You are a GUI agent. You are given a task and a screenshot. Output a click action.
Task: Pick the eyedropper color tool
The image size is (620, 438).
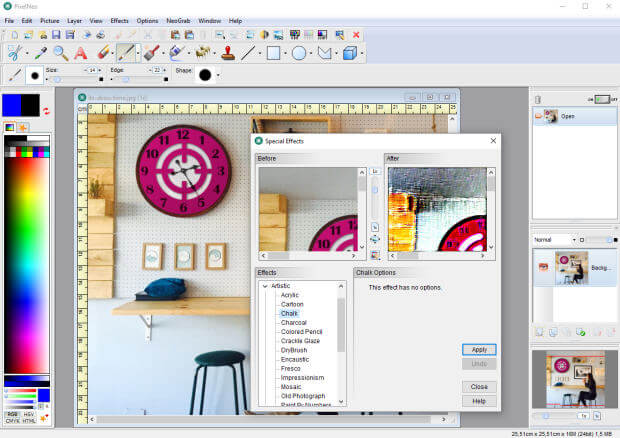40,53
